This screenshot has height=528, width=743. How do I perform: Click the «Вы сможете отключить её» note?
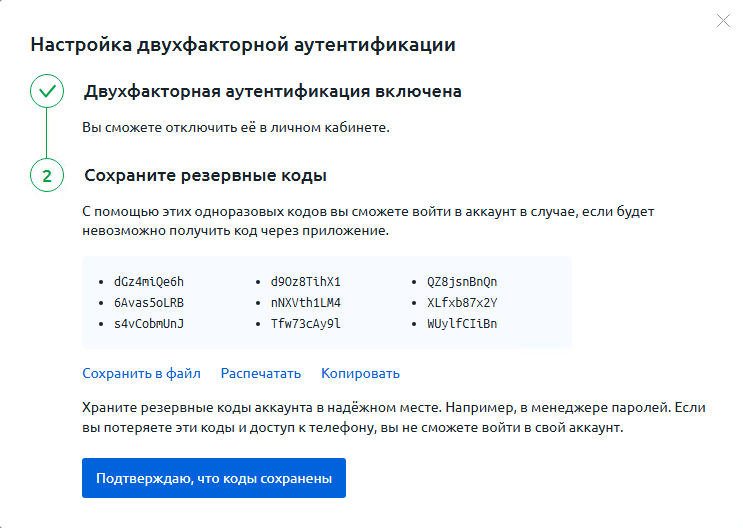(234, 127)
